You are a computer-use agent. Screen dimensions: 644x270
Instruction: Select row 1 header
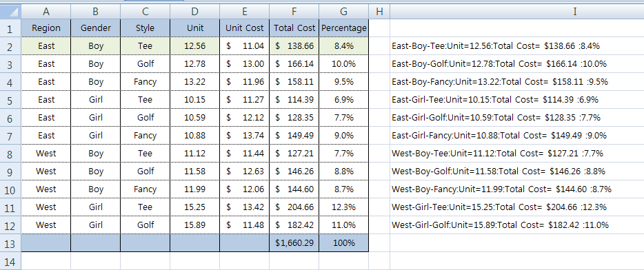10,28
